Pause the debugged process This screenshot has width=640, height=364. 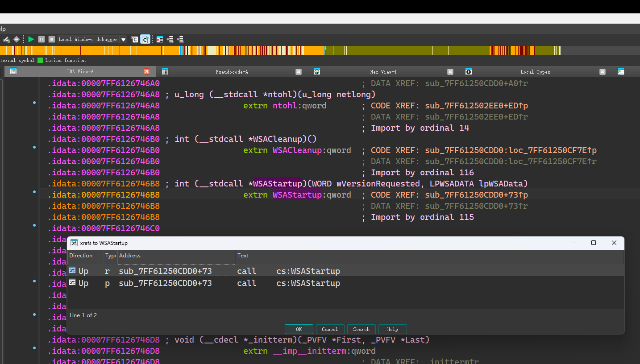41,39
